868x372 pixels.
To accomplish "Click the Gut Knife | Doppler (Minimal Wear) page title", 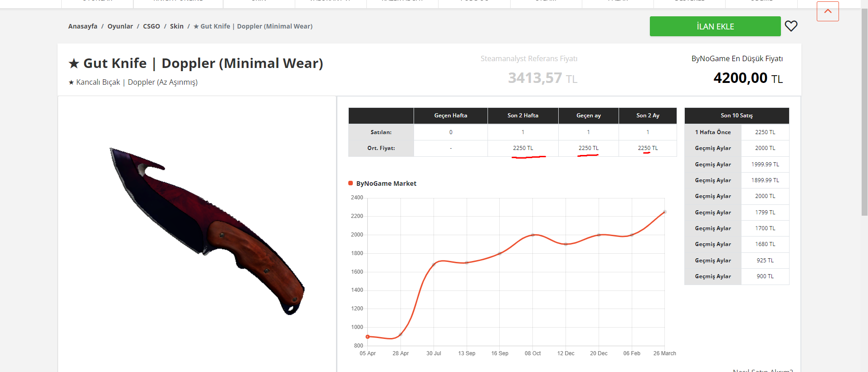I will 196,63.
